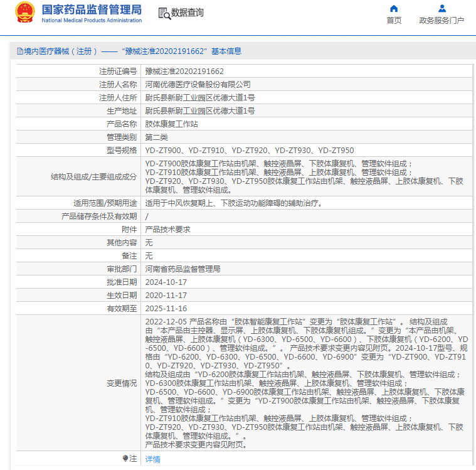Click the 管理类别 label
Image resolution: width=476 pixels, height=470 pixels.
click(122, 137)
